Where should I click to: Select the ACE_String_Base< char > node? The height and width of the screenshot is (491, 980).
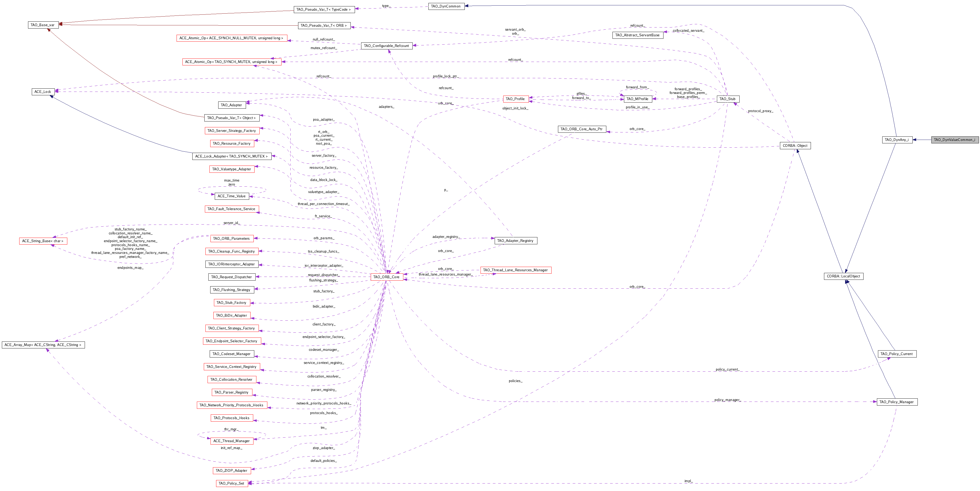pyautogui.click(x=43, y=241)
